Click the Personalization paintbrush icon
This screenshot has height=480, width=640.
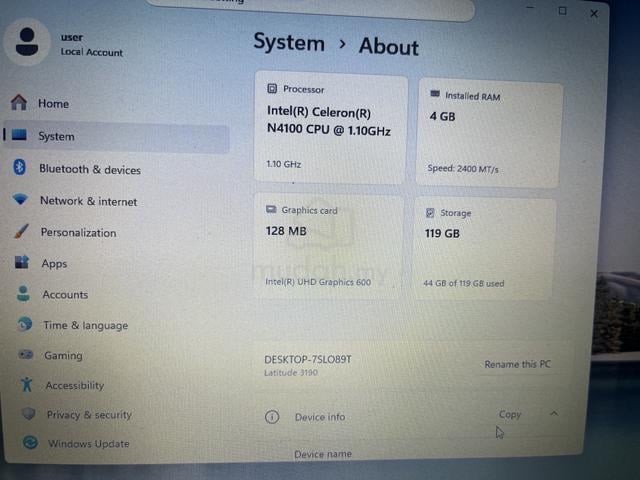pos(21,231)
